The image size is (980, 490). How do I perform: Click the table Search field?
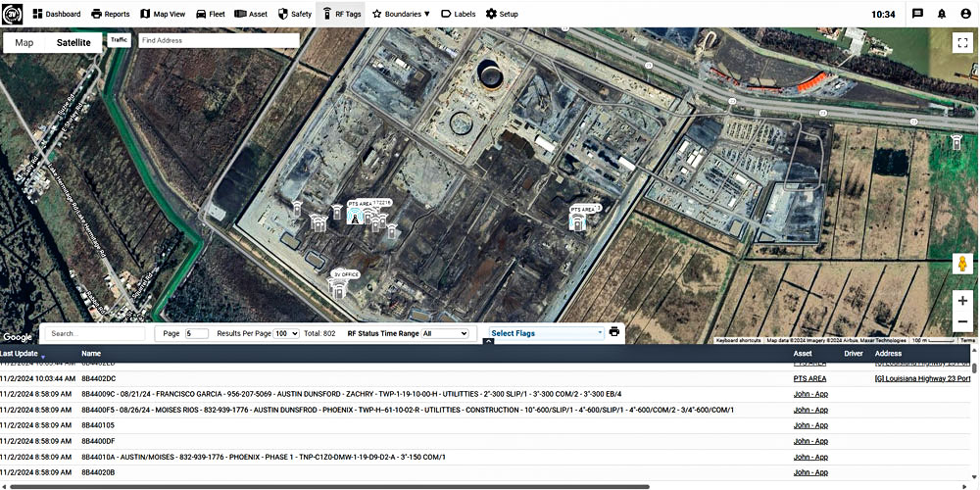(95, 334)
